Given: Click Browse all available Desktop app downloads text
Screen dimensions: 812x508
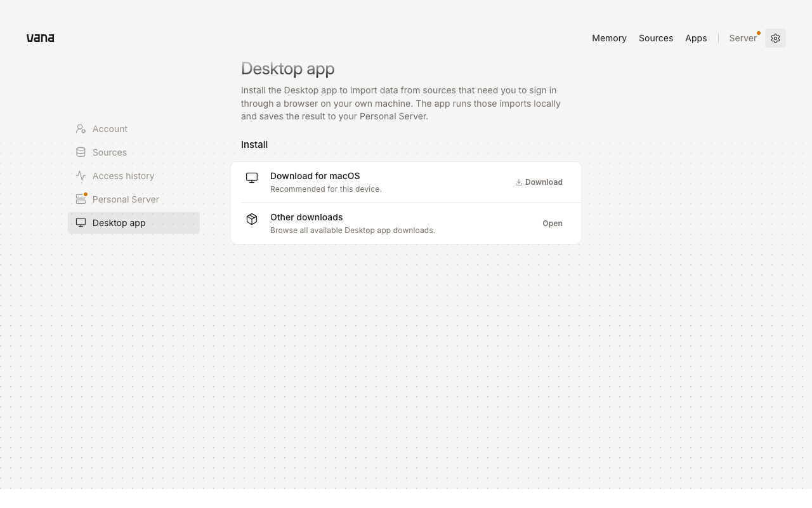Looking at the screenshot, I should (353, 231).
